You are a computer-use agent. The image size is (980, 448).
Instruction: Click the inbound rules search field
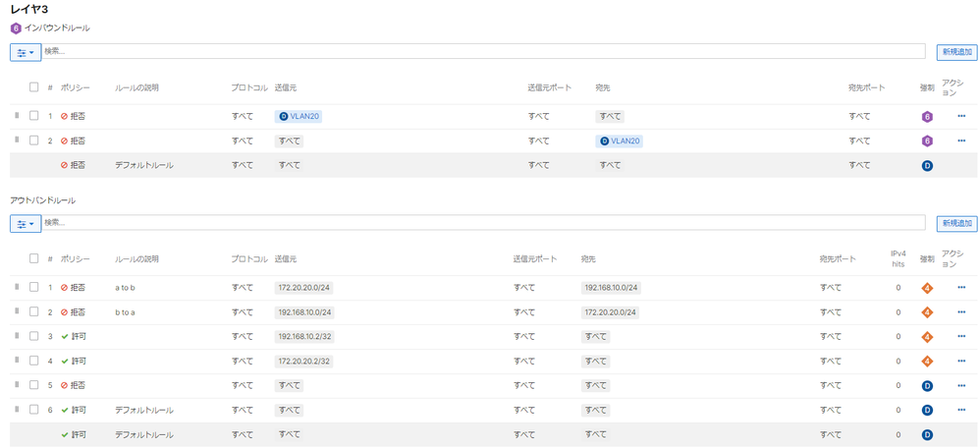481,51
